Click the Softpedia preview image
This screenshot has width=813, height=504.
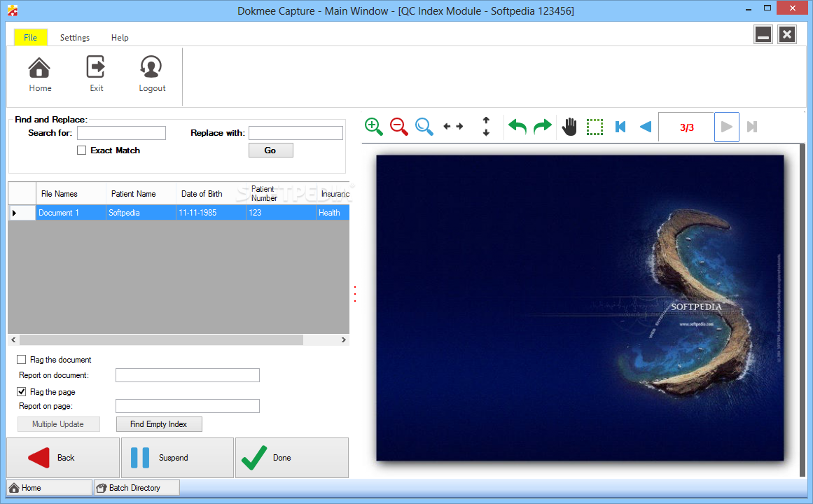pyautogui.click(x=580, y=308)
